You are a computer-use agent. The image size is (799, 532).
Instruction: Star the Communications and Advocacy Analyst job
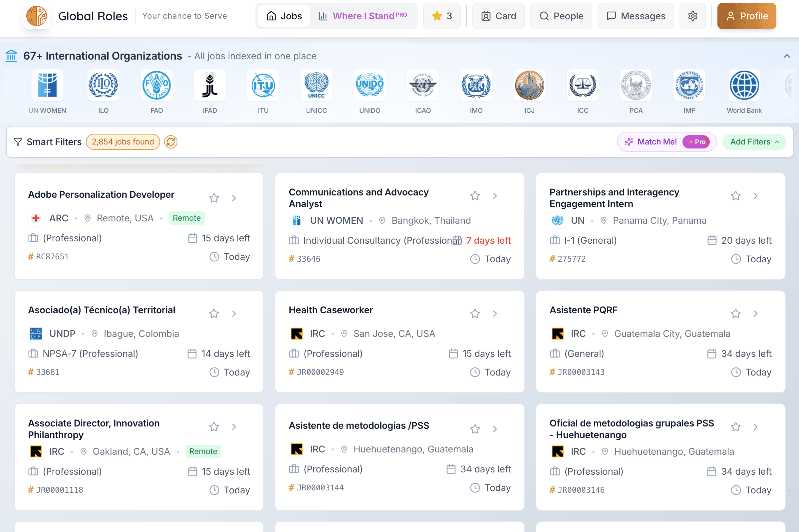475,196
